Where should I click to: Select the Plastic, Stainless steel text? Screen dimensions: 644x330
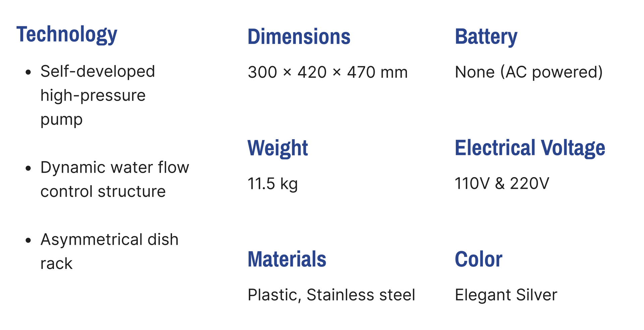[331, 295]
